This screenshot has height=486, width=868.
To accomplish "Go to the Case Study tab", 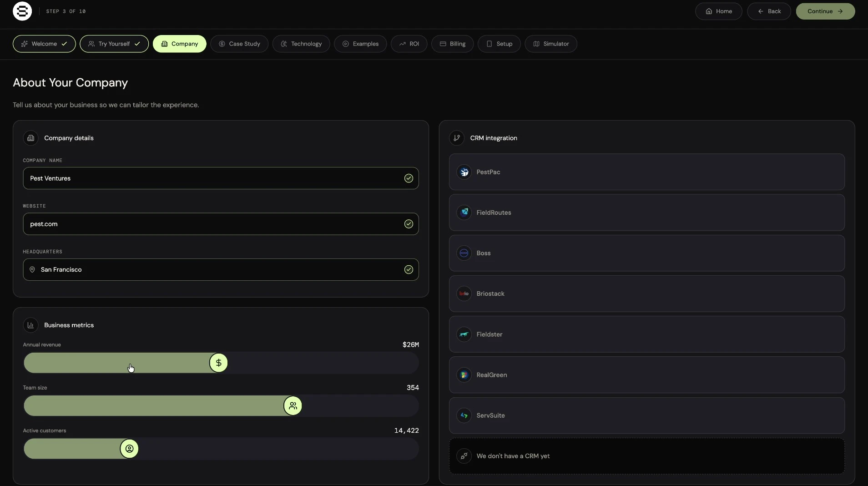I will [x=239, y=44].
